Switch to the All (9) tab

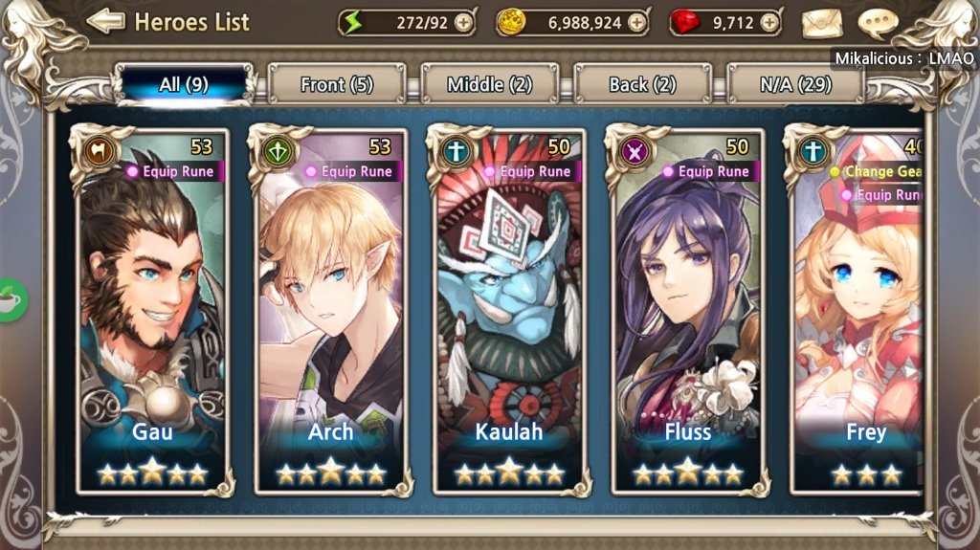pyautogui.click(x=184, y=84)
